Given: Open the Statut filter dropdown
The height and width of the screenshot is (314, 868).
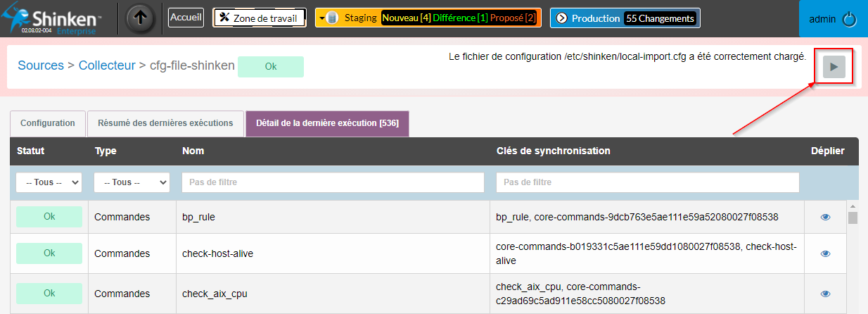Looking at the screenshot, I should point(49,182).
